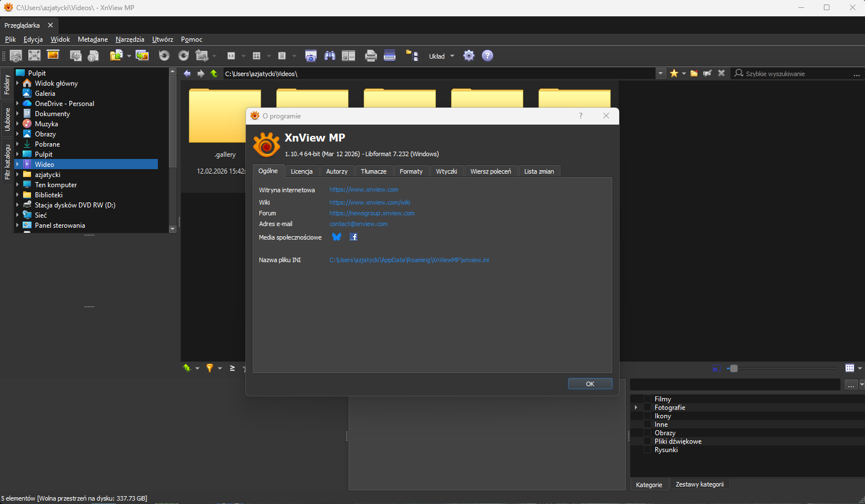Open the Bluesky social media icon
This screenshot has width=865, height=504.
337,237
